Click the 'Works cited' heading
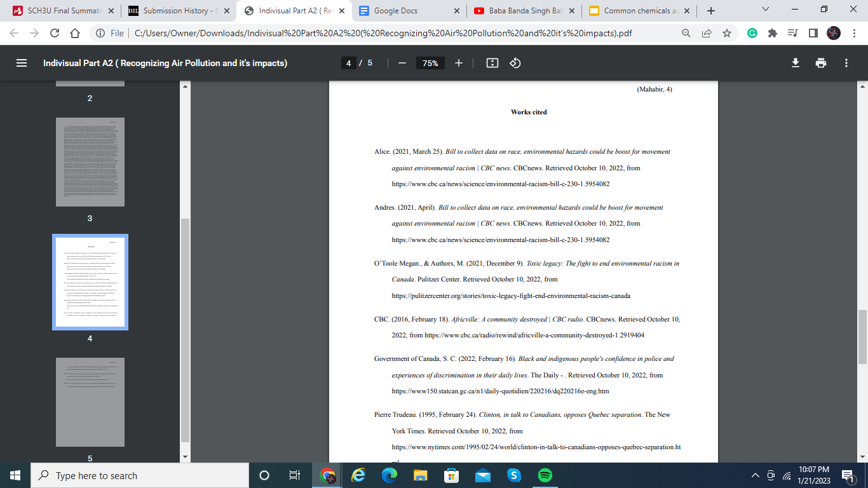 click(529, 112)
